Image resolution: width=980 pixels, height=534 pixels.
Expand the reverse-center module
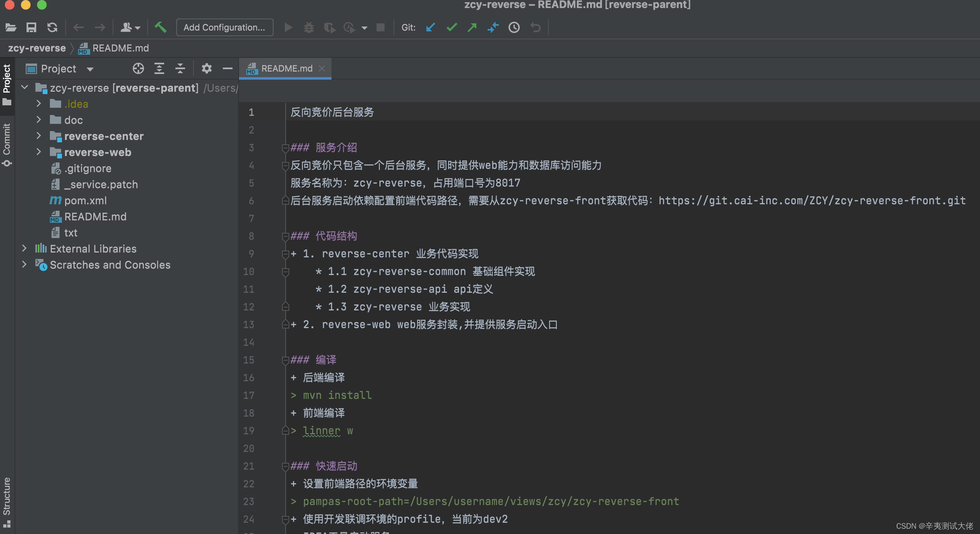(39, 136)
